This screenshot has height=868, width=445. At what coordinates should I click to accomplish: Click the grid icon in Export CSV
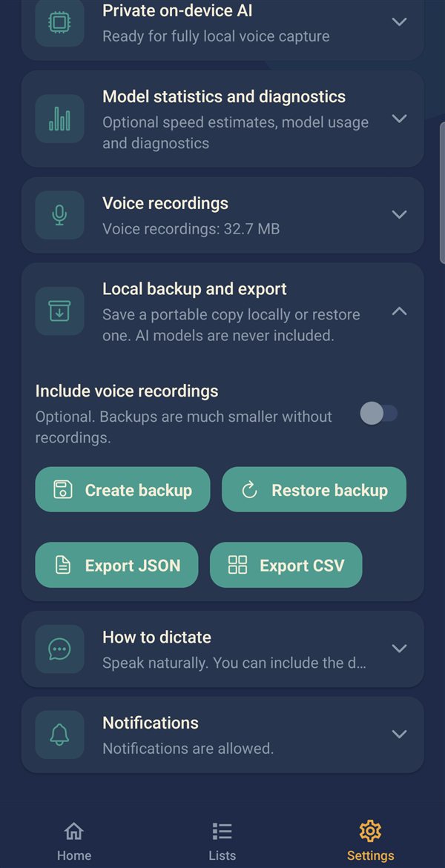click(x=237, y=565)
